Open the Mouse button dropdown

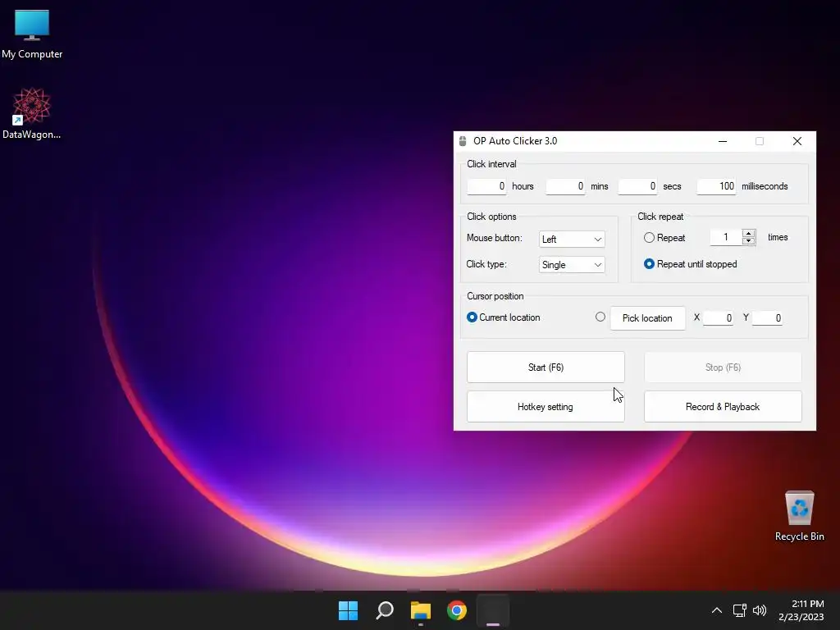(572, 239)
